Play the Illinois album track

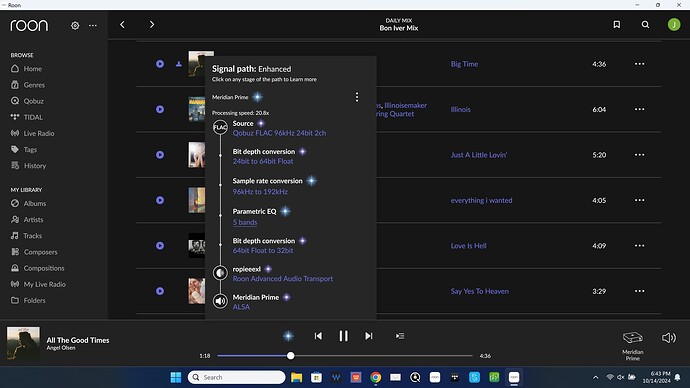160,109
